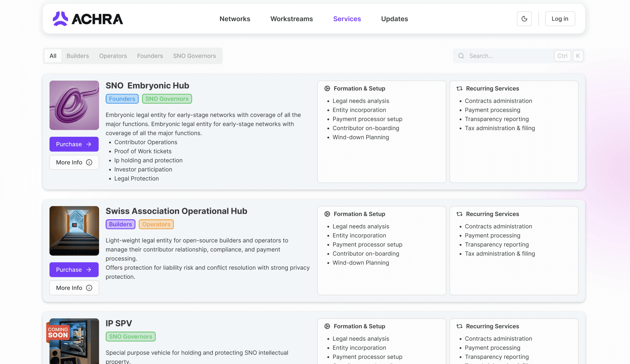Viewport: 630px width, 364px height.
Task: Click inside the Search field
Action: coord(505,56)
